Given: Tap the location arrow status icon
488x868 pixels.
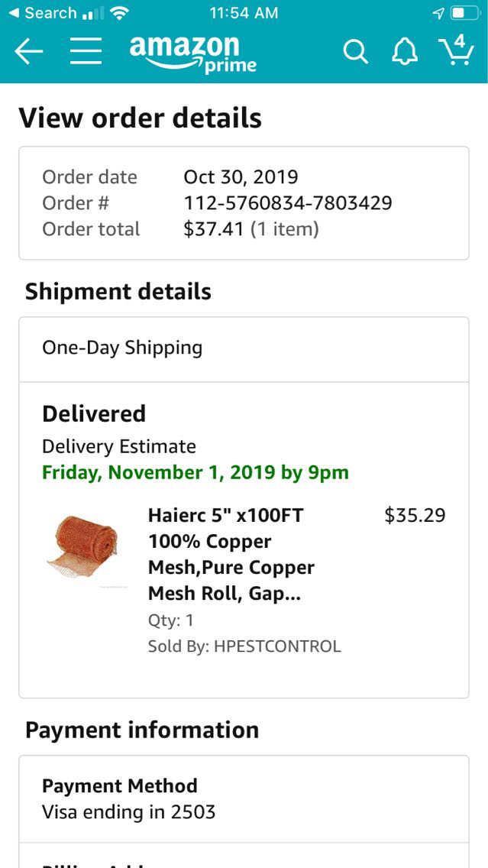Looking at the screenshot, I should click(438, 13).
